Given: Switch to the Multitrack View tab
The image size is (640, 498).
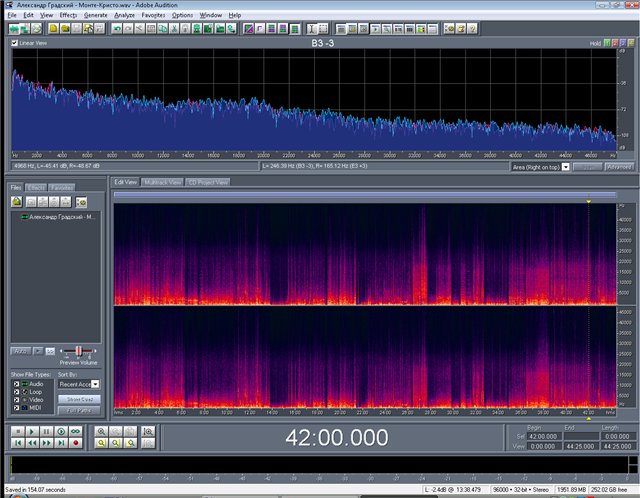Looking at the screenshot, I should (x=162, y=183).
